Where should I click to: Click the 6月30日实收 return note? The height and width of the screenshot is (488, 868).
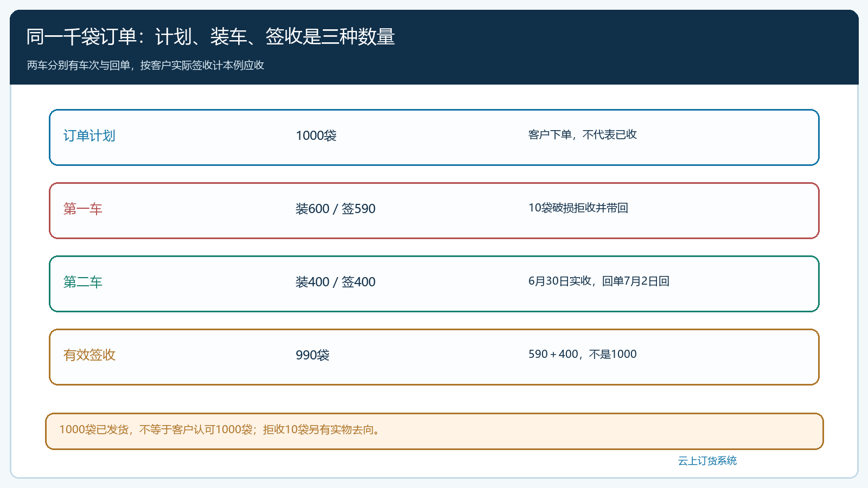tap(599, 281)
